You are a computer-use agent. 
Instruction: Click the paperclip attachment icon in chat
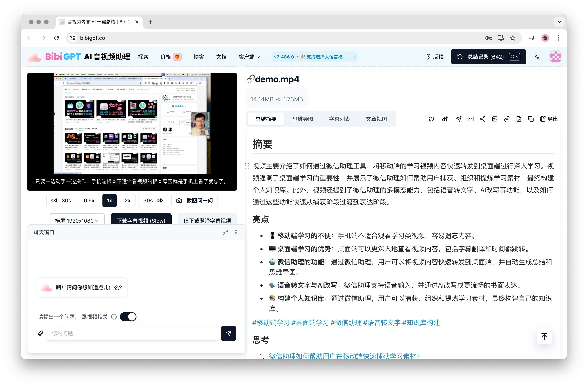[x=41, y=333]
